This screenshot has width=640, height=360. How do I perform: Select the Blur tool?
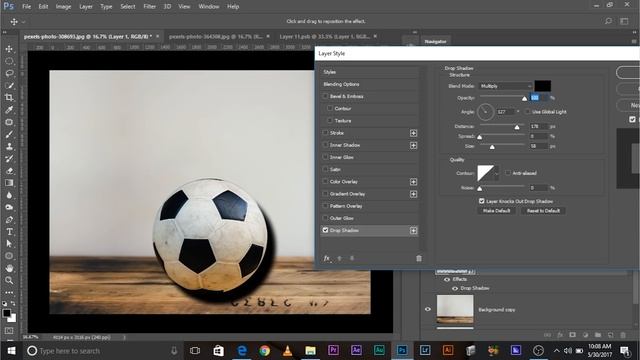click(x=9, y=195)
